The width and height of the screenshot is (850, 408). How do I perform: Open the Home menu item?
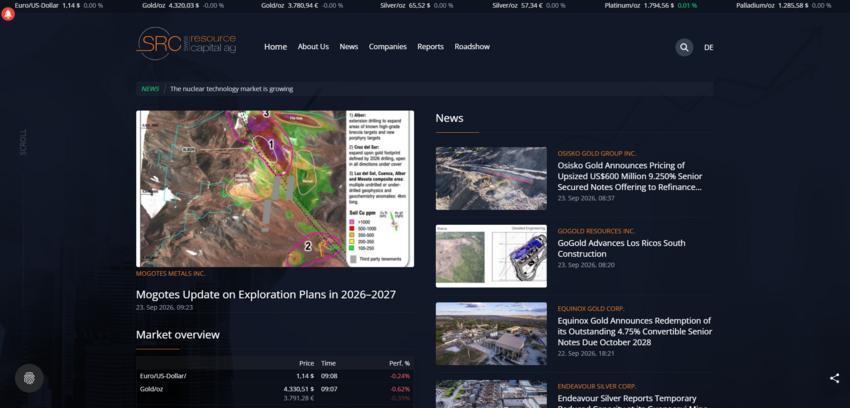pos(275,47)
